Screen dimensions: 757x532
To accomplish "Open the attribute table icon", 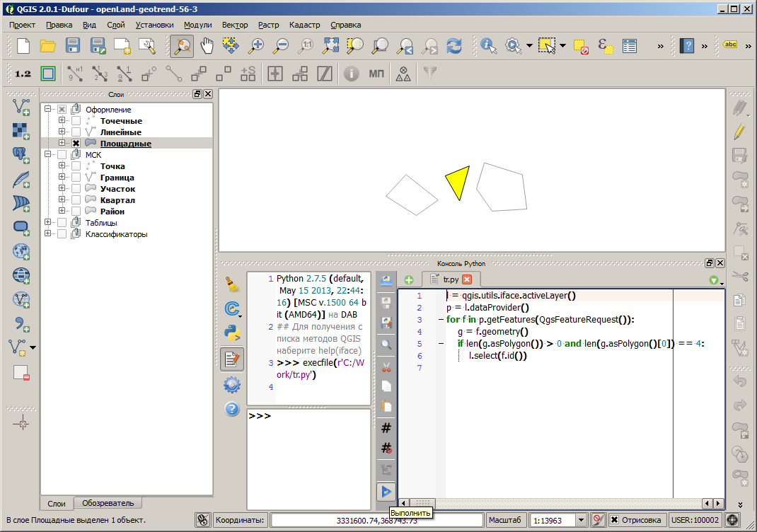I will coord(630,46).
